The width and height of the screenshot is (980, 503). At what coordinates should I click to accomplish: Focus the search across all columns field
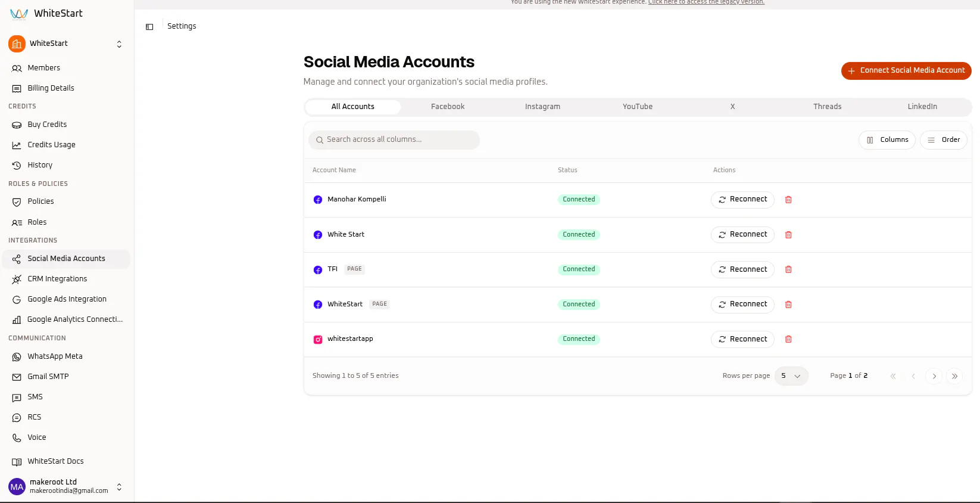[x=394, y=140]
